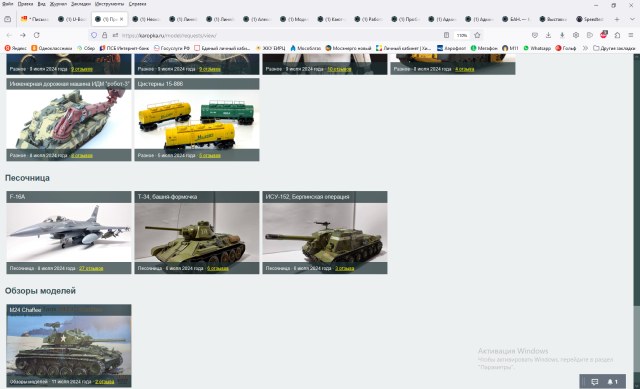Viewport: 640px width, 389px height.
Task: Open the Цистерны 15-886 model photo
Action: [197, 120]
